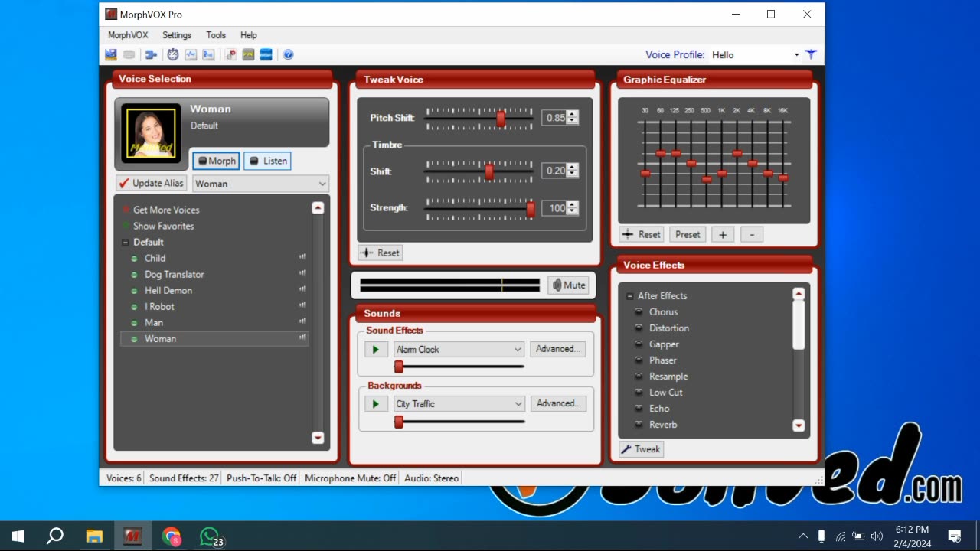
Task: Increase the Strength value with up arrow
Action: click(x=573, y=204)
